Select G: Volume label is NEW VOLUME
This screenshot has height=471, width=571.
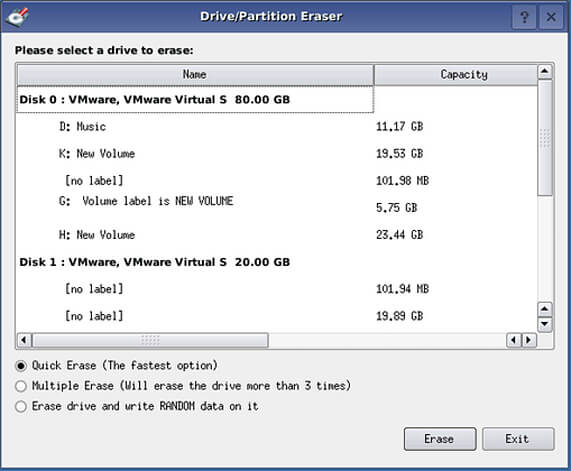click(146, 201)
